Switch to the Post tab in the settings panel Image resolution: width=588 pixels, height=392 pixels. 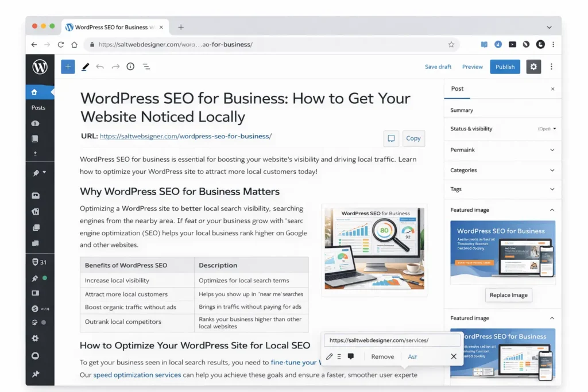coord(457,88)
